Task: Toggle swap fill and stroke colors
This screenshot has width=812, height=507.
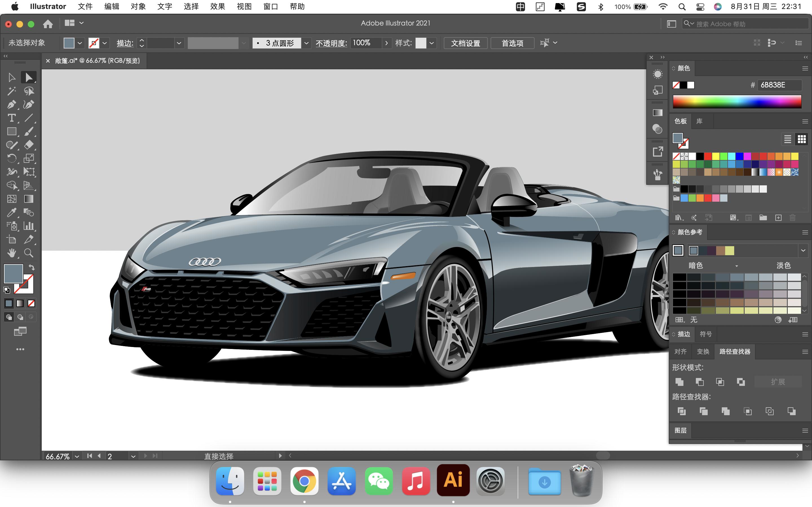Action: point(32,267)
